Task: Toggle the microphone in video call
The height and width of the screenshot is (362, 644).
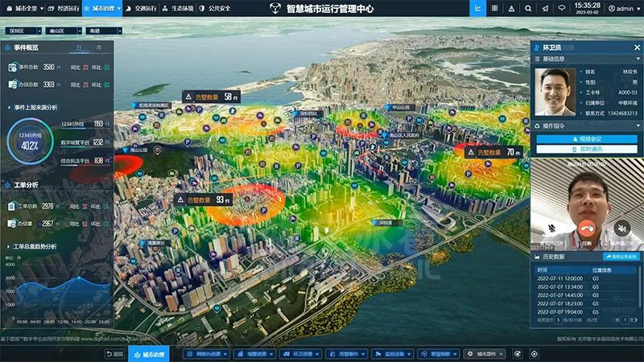Action: (552, 228)
